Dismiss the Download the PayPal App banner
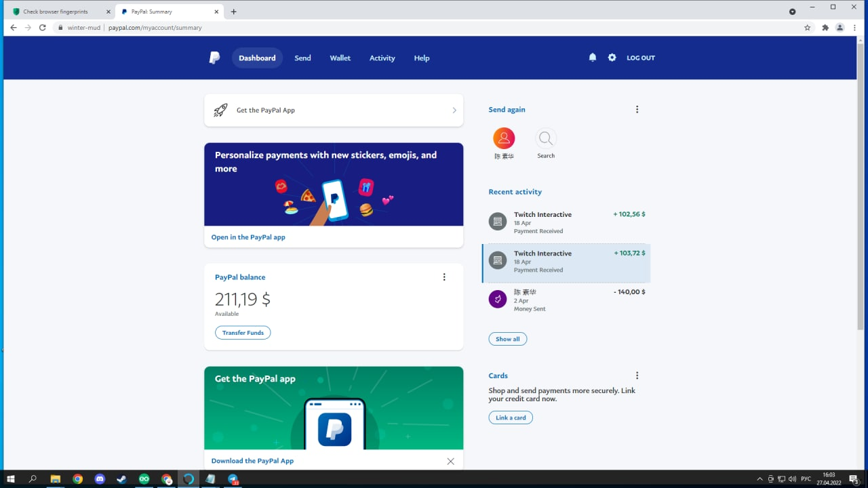This screenshot has width=868, height=488. coord(450,461)
